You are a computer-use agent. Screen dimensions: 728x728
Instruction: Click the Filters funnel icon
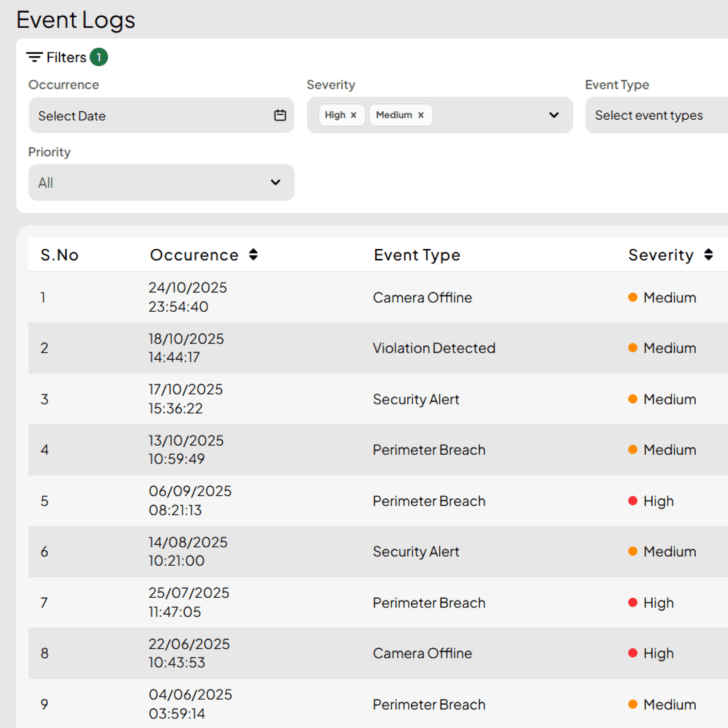click(x=34, y=57)
